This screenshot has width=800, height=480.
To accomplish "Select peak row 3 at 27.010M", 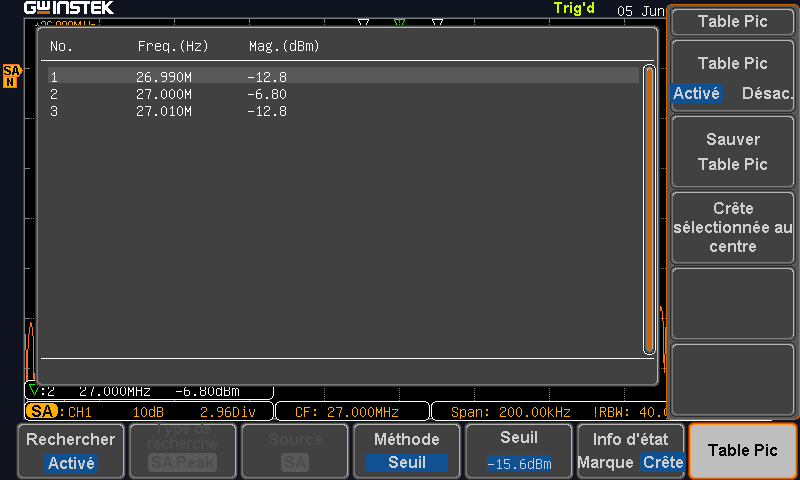I will click(x=343, y=111).
